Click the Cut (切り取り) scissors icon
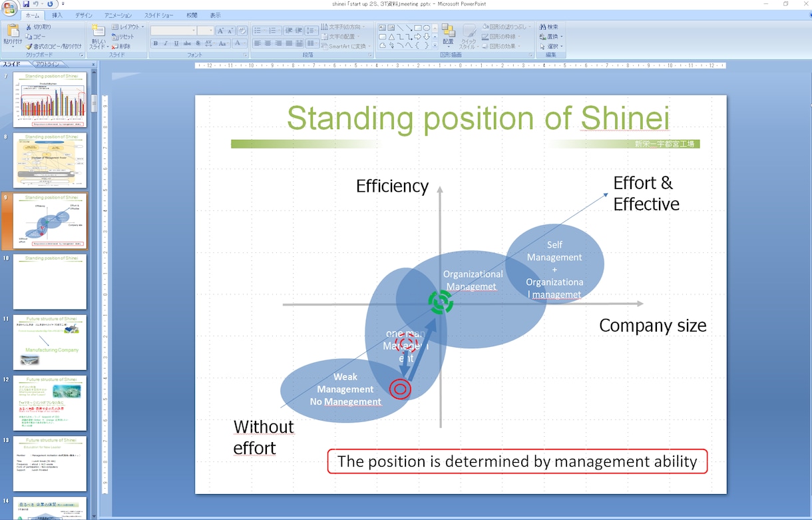This screenshot has height=520, width=812. tap(29, 27)
